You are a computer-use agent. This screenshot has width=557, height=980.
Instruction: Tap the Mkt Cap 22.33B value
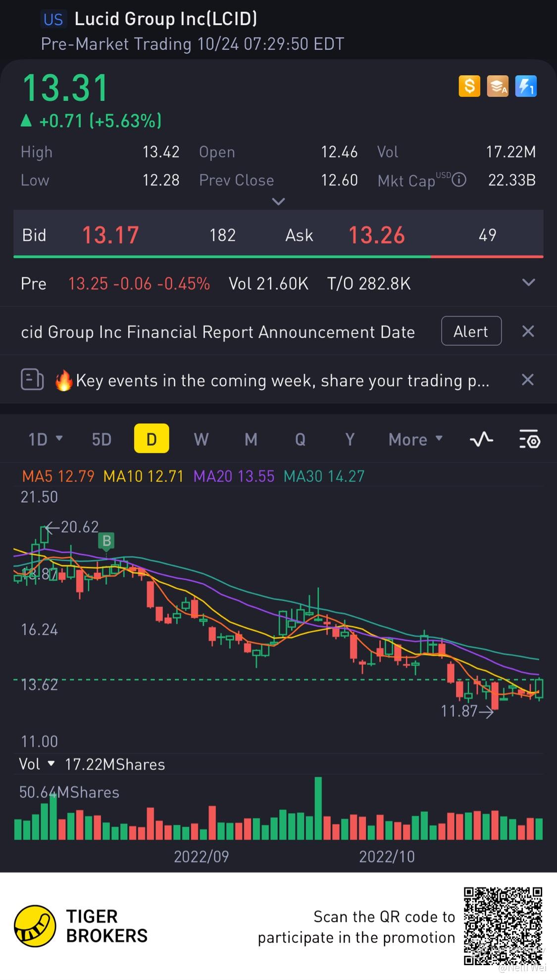(x=512, y=180)
